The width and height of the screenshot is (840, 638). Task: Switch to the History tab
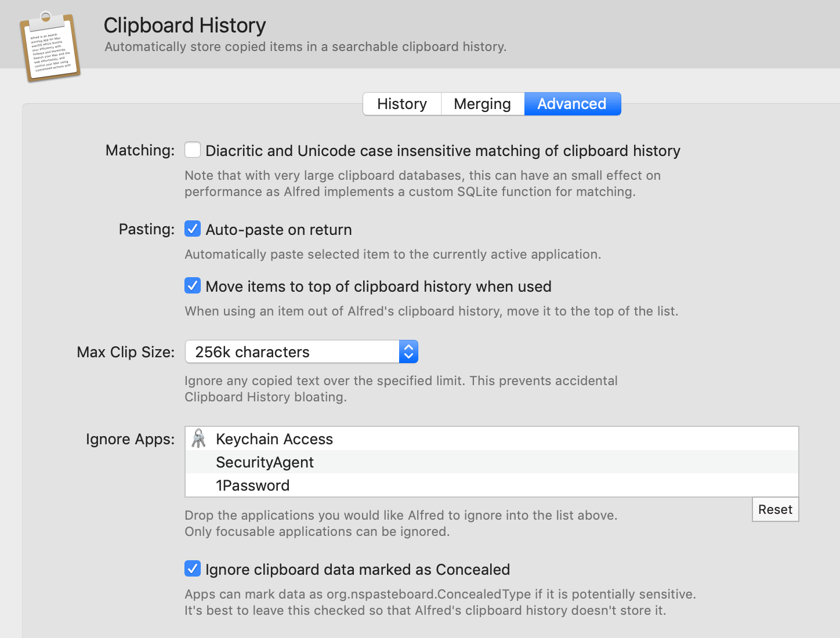coord(401,104)
